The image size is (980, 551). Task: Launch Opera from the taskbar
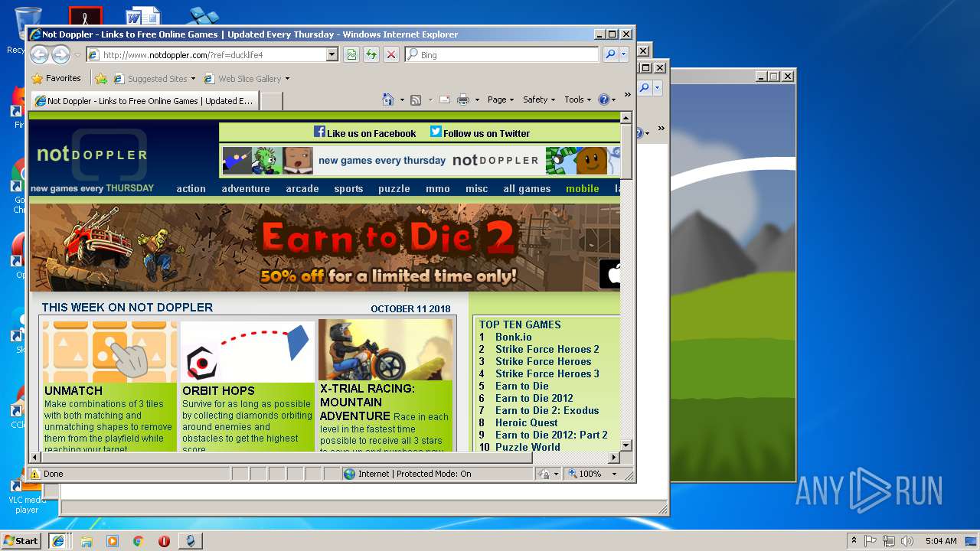(x=164, y=541)
